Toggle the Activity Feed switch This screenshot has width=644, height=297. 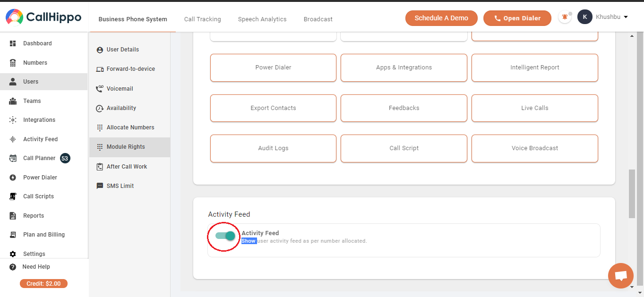(x=225, y=235)
